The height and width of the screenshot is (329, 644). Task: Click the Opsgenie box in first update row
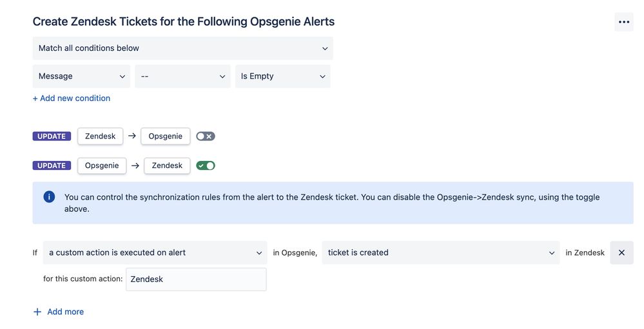click(x=166, y=136)
